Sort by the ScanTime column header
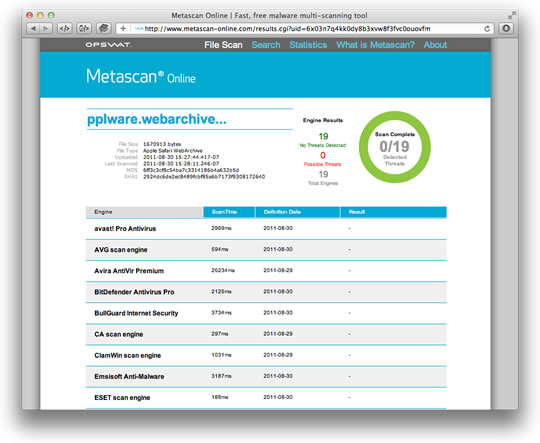Screen dimensions: 540x443 pos(229,212)
